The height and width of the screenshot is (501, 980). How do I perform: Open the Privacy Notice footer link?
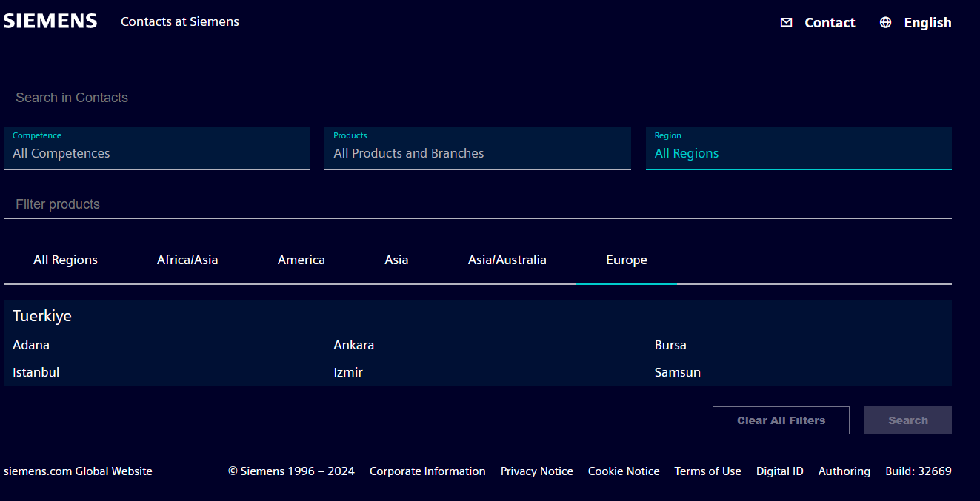(x=536, y=471)
